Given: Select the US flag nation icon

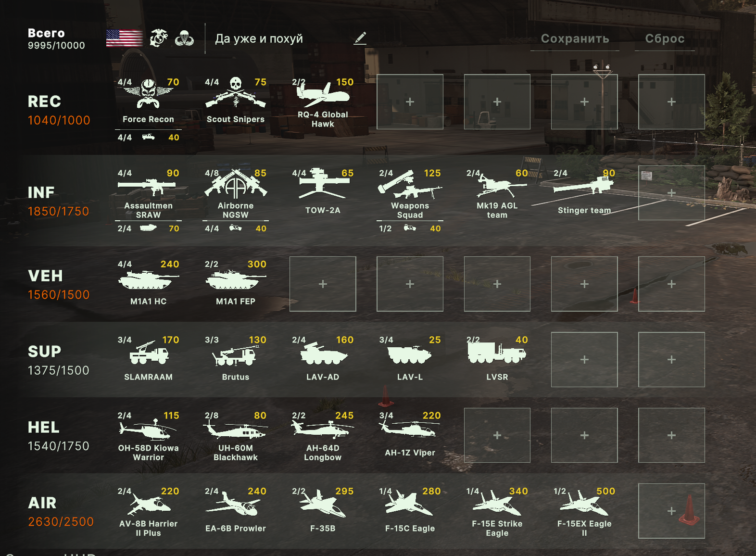Looking at the screenshot, I should pos(125,38).
